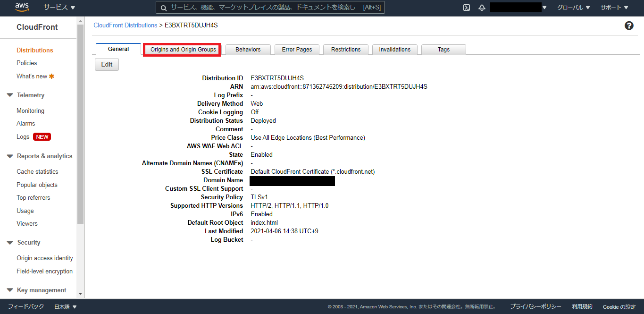Image resolution: width=644 pixels, height=314 pixels.
Task: Click in the AWS services search field
Action: point(270,8)
